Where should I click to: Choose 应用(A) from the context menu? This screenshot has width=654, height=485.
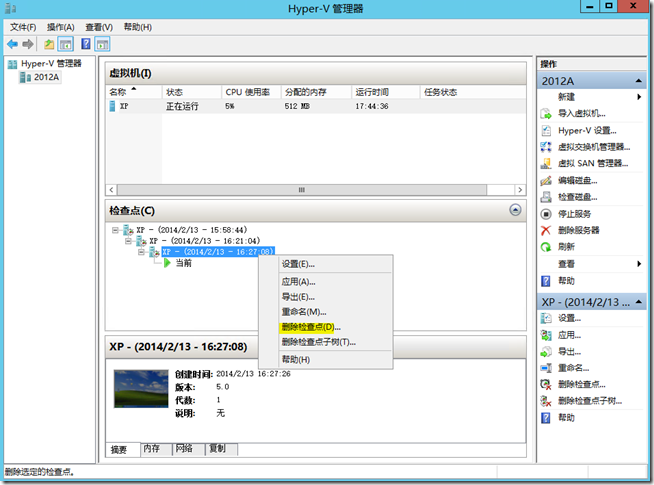pyautogui.click(x=325, y=282)
